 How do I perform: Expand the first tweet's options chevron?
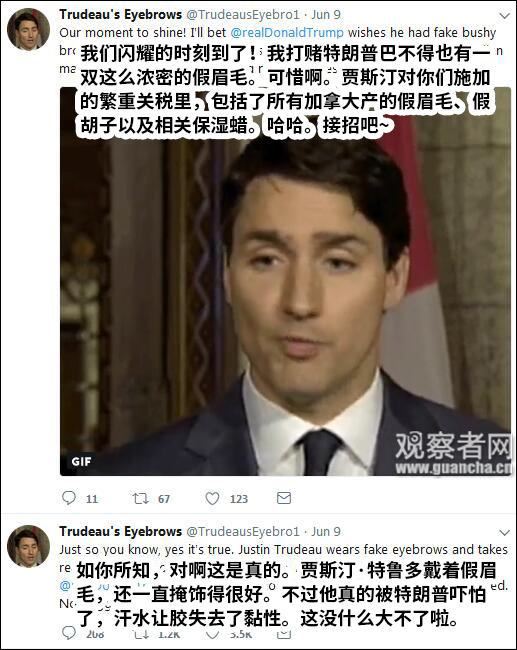505,16
